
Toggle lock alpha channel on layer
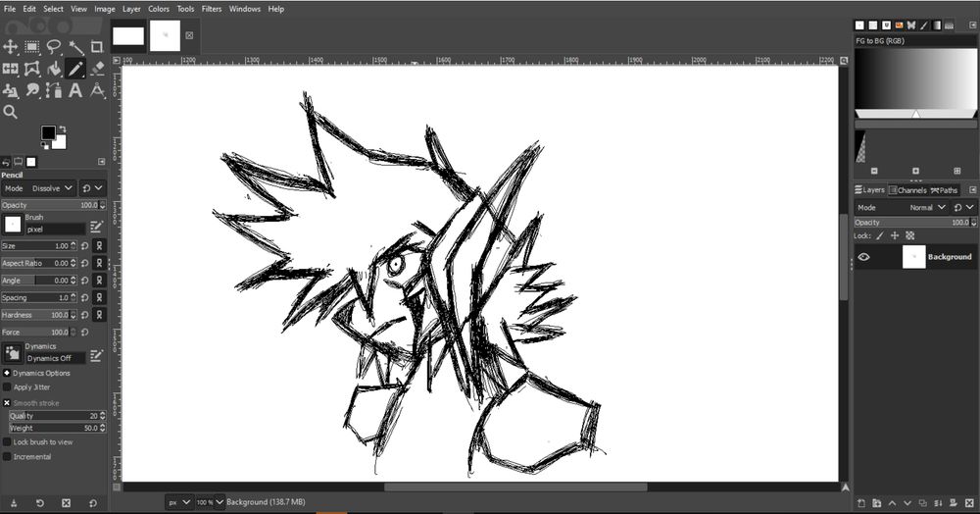[910, 235]
